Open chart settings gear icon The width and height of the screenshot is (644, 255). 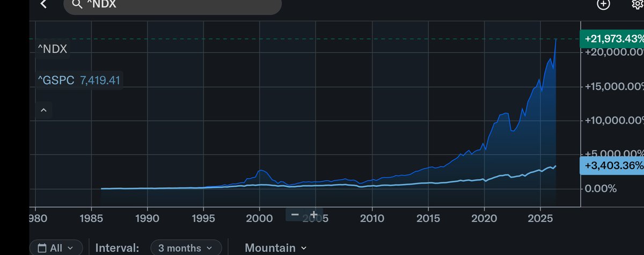(638, 4)
